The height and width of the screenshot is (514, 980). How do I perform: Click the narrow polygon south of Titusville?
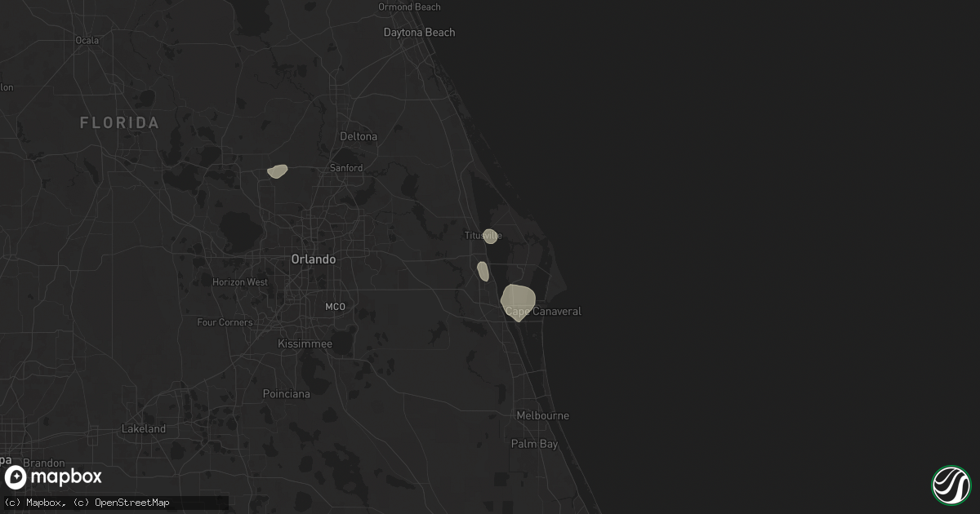(x=483, y=272)
